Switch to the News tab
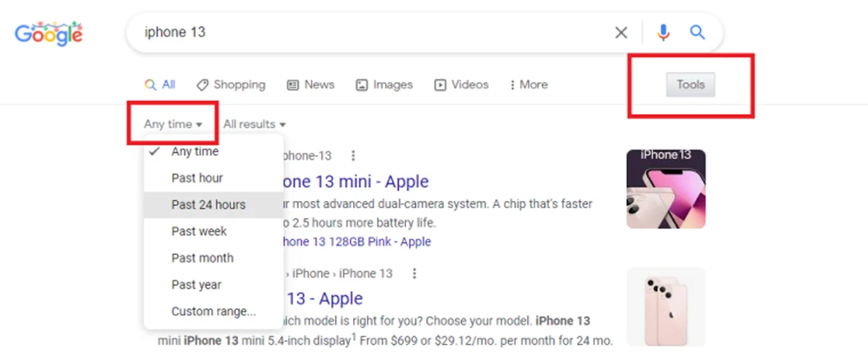Screen dimensions: 868x354 310,85
